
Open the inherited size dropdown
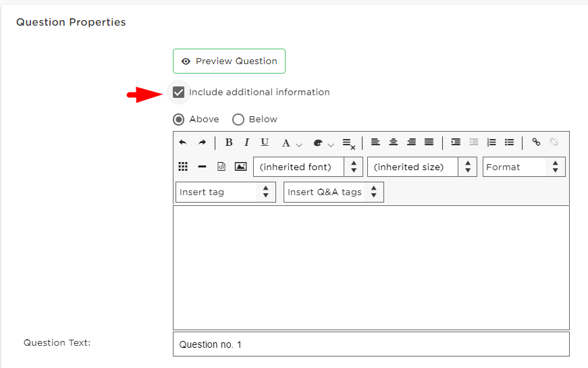click(x=422, y=167)
